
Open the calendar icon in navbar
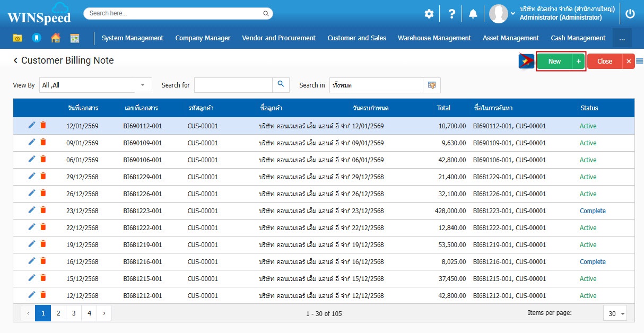click(x=74, y=38)
